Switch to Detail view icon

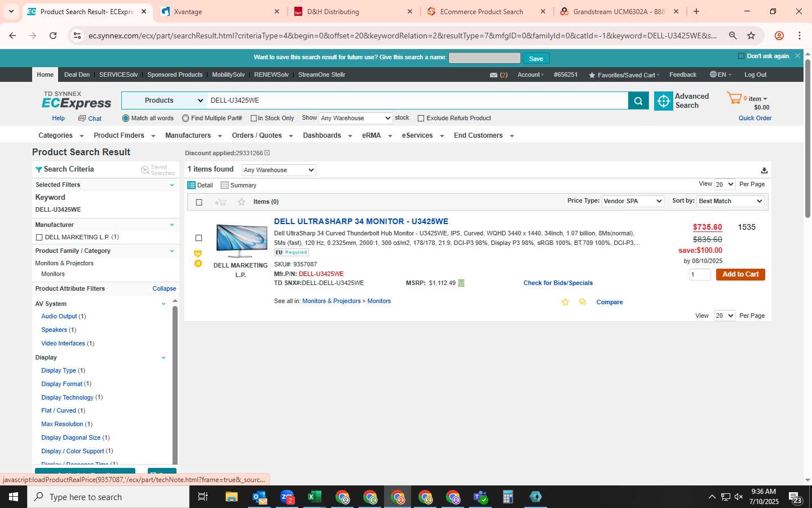(x=191, y=185)
